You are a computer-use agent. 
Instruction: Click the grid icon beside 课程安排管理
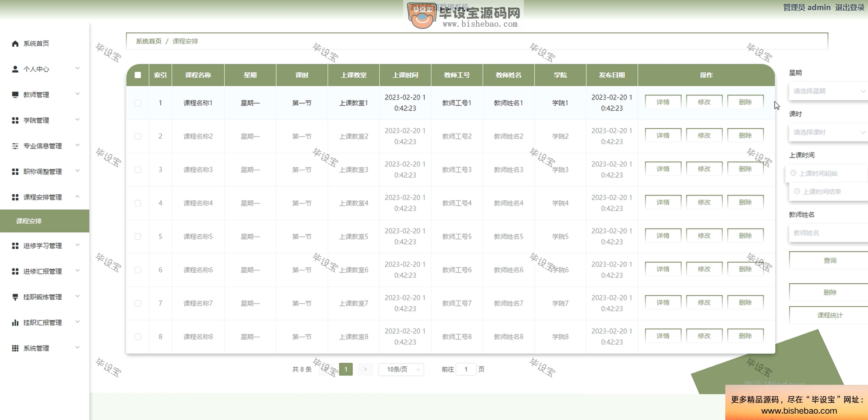15,197
